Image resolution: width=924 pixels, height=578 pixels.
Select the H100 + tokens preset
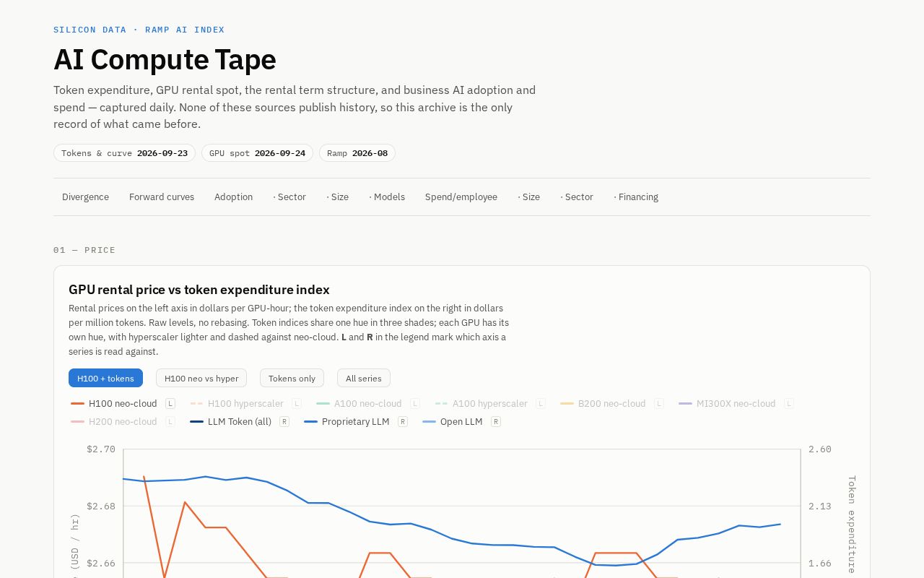tap(105, 378)
